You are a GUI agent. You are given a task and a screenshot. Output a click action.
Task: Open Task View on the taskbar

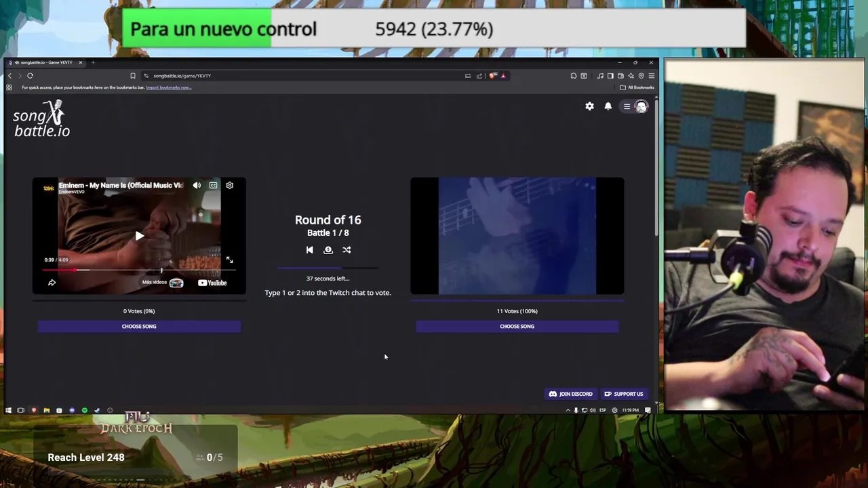[20, 410]
